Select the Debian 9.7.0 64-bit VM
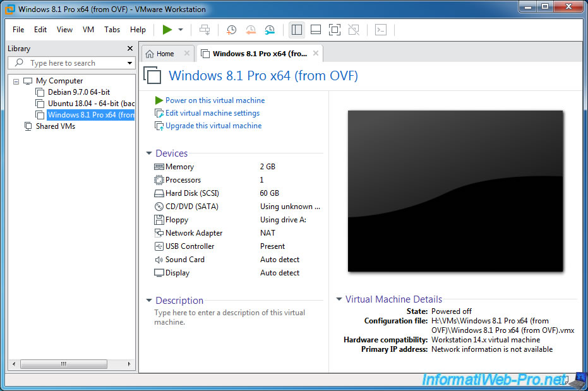Viewport: 588px width, 391px height. [79, 92]
